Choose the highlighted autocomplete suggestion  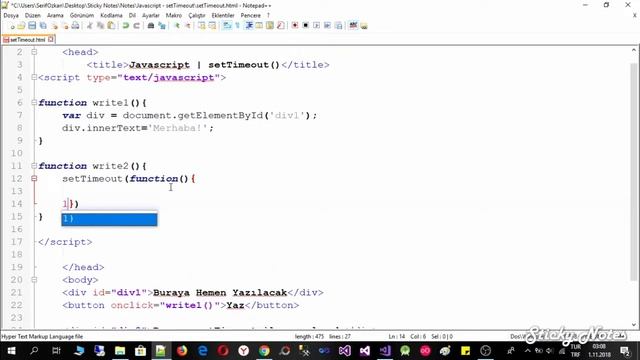coord(109,219)
